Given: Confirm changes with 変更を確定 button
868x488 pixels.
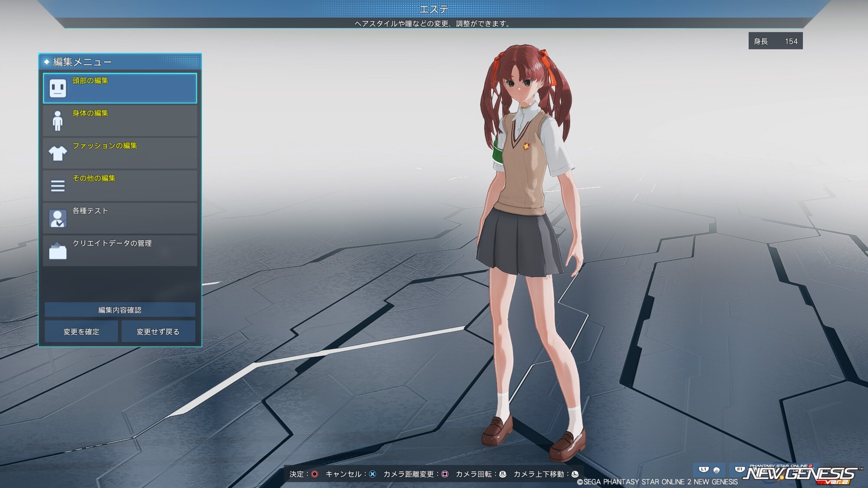Looking at the screenshot, I should click(81, 331).
